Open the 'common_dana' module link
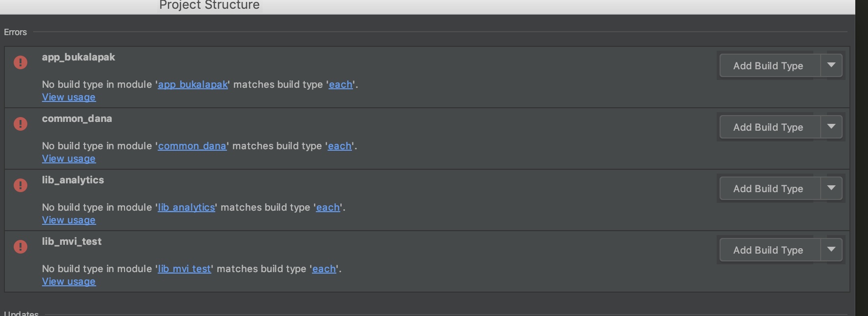 click(x=192, y=146)
